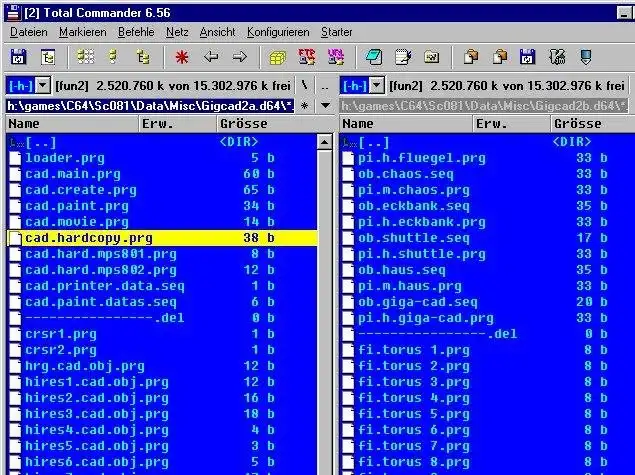Open the Ansicht menu
The height and width of the screenshot is (475, 635).
217,32
